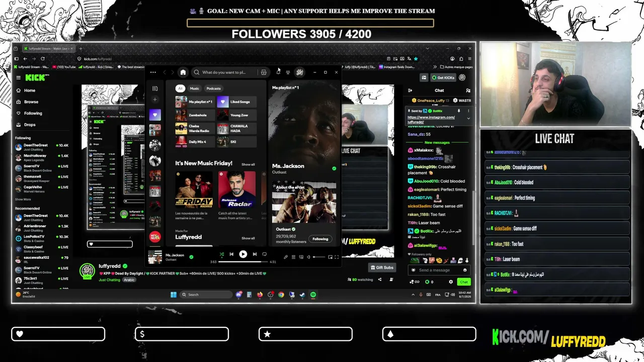
Task: Mute Spotify with the speaker icon
Action: pyautogui.click(x=308, y=257)
